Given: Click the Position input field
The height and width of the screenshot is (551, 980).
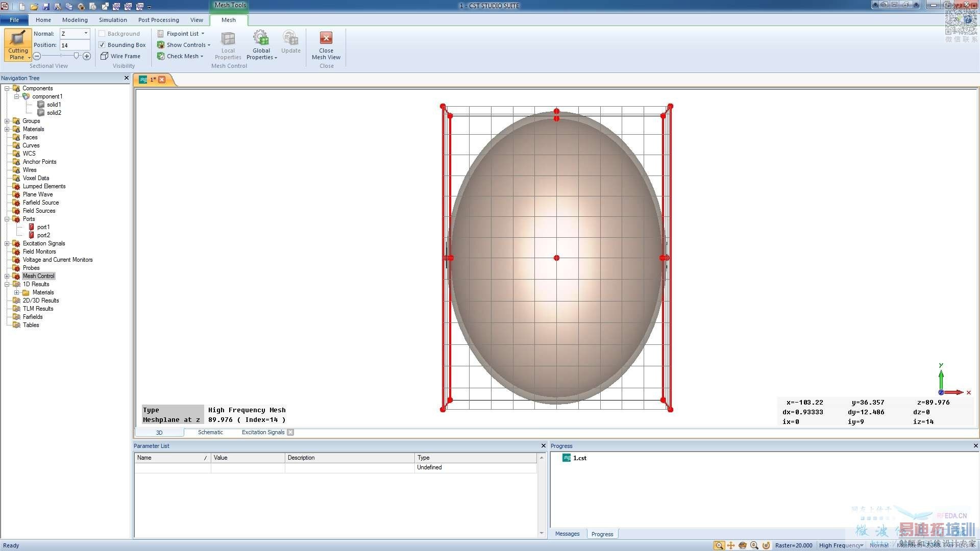Looking at the screenshot, I should [x=75, y=45].
